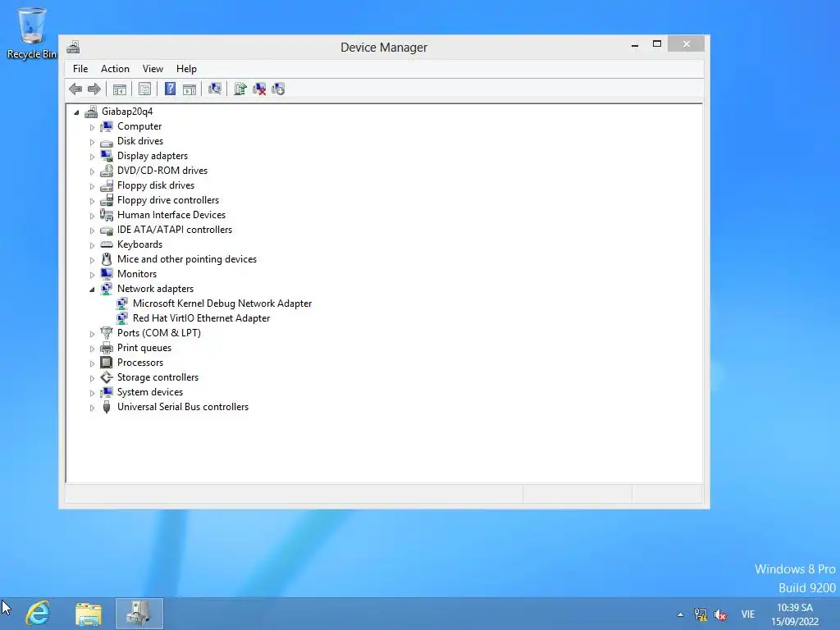Open File Explorer from taskbar
The height and width of the screenshot is (630, 840).
(89, 614)
